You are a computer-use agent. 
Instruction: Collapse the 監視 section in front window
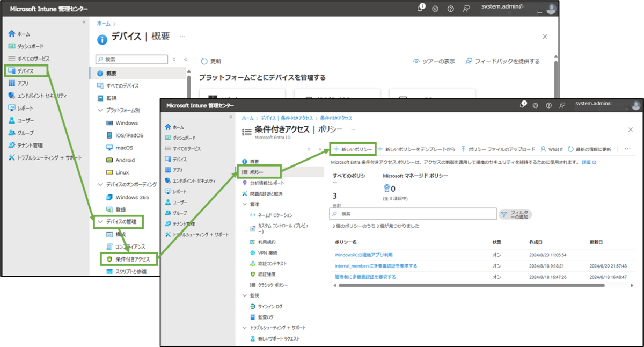click(x=245, y=295)
